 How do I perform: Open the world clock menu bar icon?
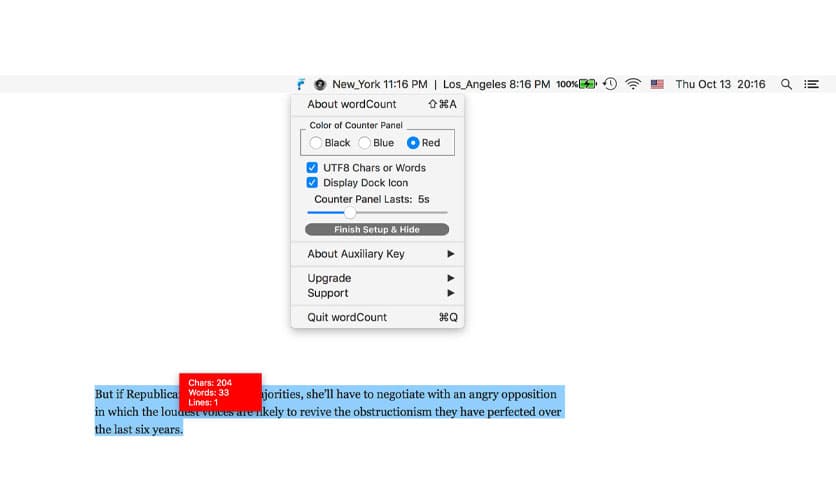pyautogui.click(x=320, y=85)
